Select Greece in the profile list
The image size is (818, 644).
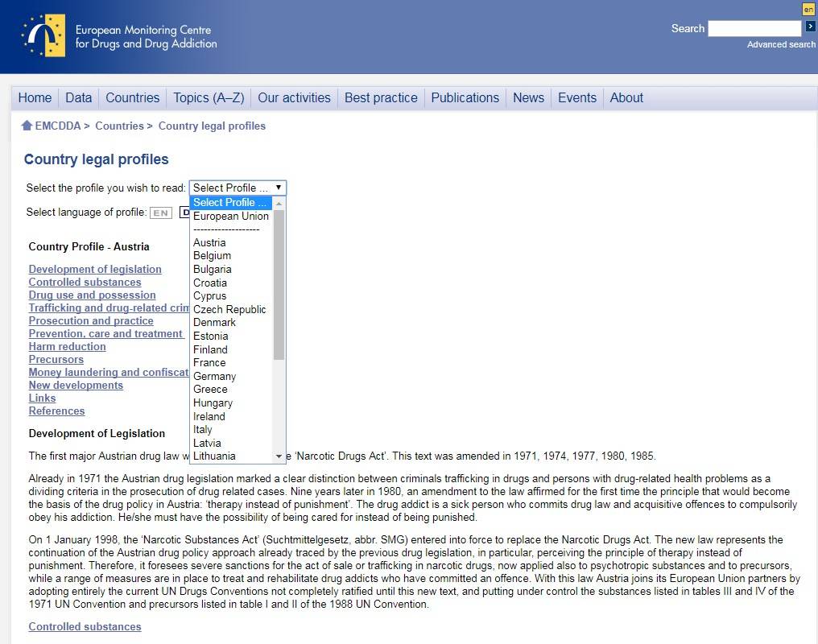pos(231,389)
